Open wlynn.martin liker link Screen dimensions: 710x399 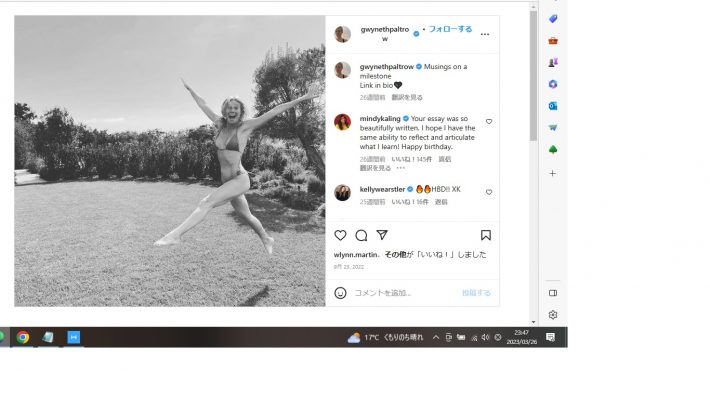[355, 255]
